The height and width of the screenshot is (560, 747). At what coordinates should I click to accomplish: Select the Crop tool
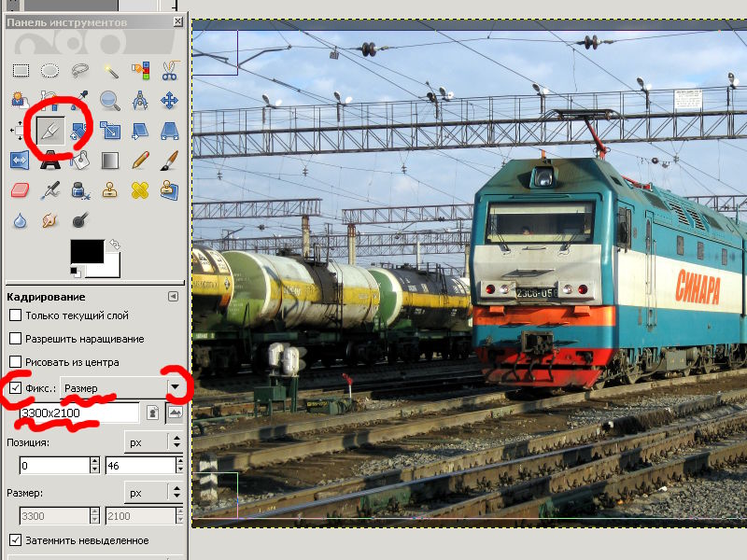[50, 130]
